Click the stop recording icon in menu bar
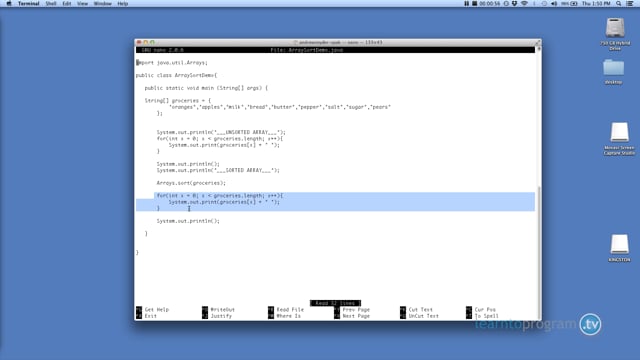 pyautogui.click(x=474, y=4)
